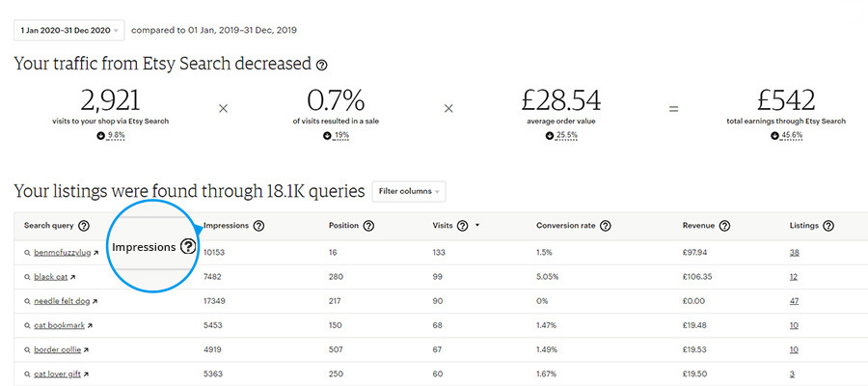Click down-arrow icon beside 19% change

click(327, 136)
